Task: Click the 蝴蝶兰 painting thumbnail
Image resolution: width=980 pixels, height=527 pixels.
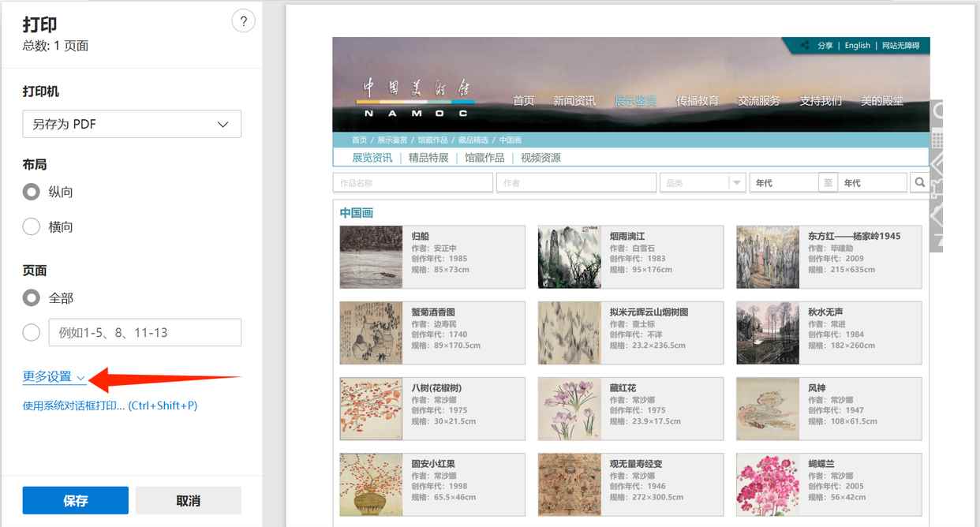Action: [x=767, y=484]
